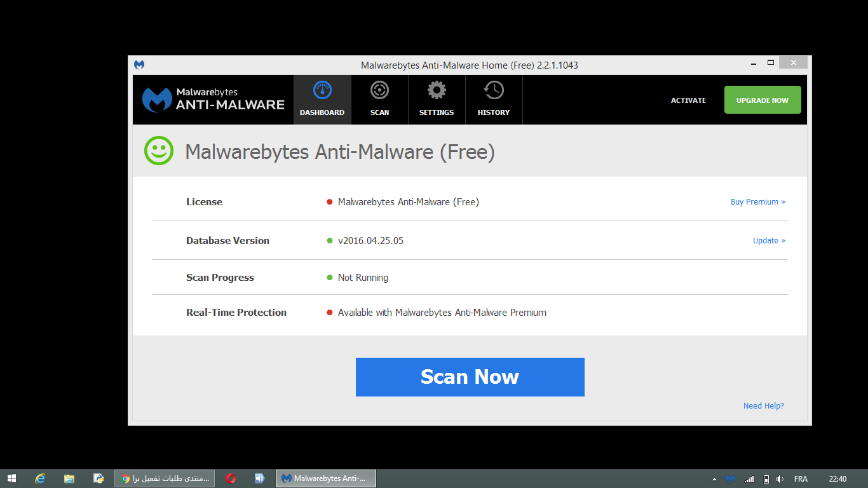Click the Malwarebytes Anti-Malware (Free) heading

[x=340, y=152]
